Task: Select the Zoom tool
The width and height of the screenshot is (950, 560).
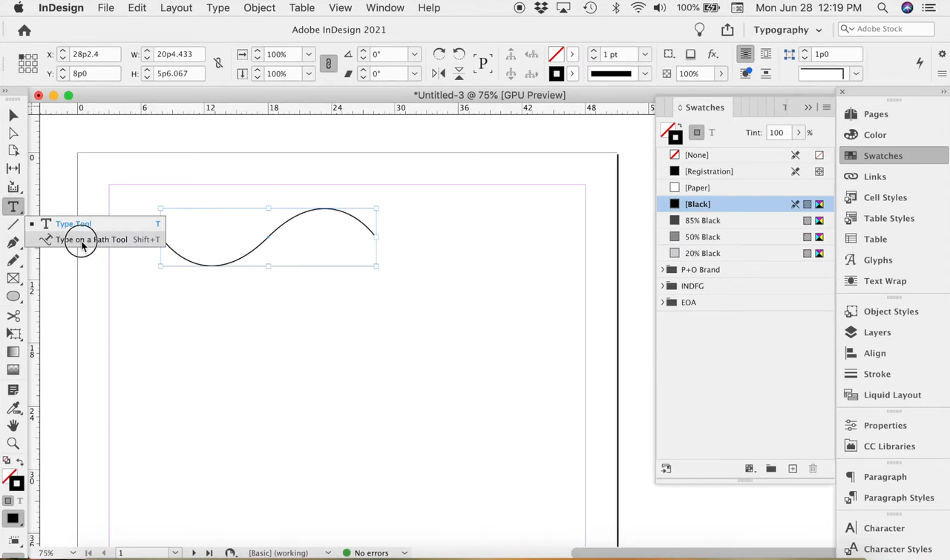Action: coord(13,443)
